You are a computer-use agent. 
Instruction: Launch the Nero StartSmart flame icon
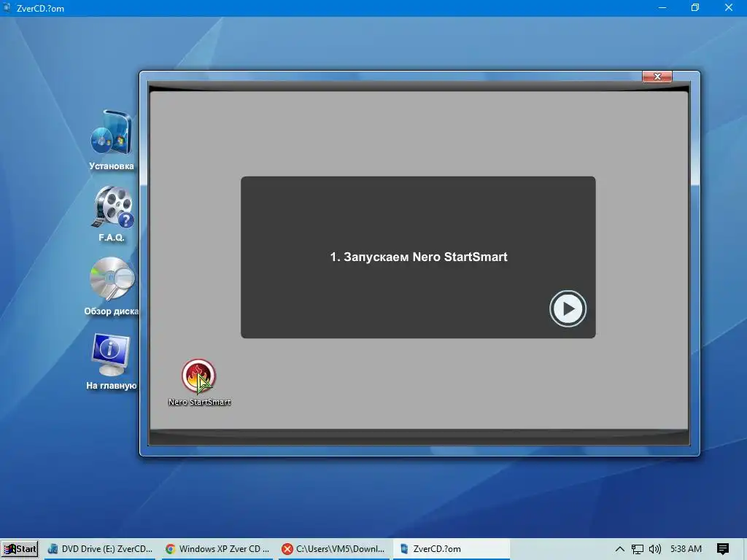pos(198,376)
